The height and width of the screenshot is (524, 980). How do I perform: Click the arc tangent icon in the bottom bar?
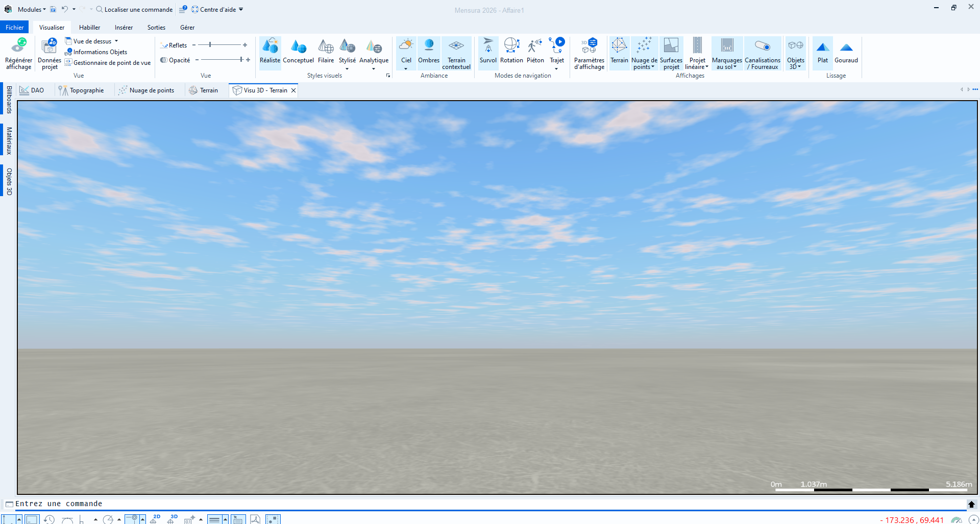pyautogui.click(x=67, y=520)
